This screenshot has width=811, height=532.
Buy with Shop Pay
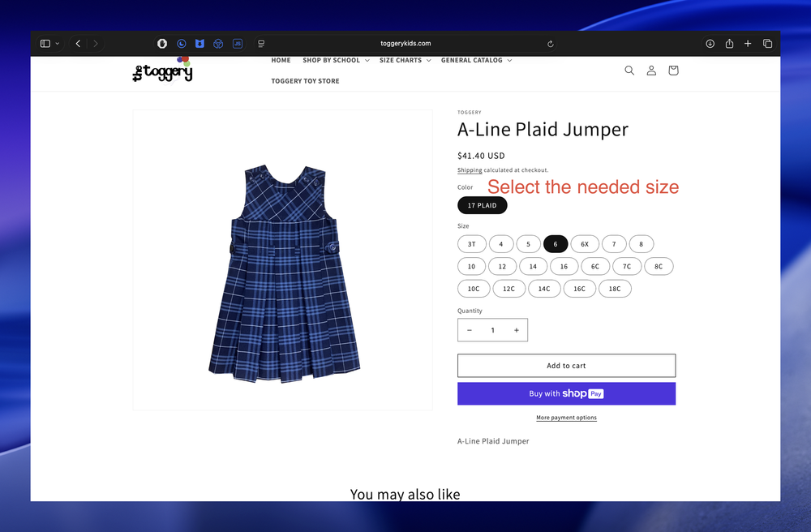point(566,393)
